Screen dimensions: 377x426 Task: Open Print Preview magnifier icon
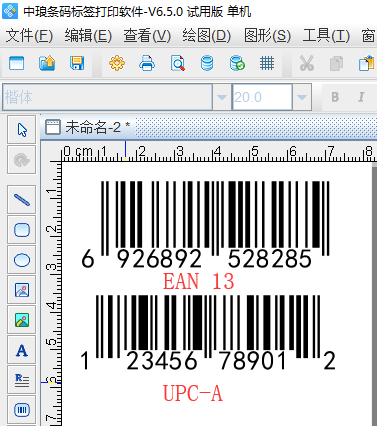pos(178,63)
